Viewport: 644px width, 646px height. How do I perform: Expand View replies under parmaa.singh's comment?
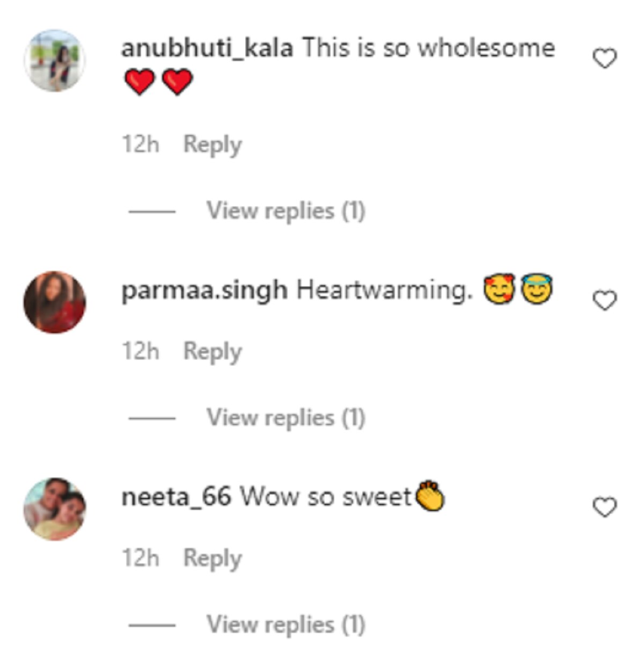click(286, 418)
